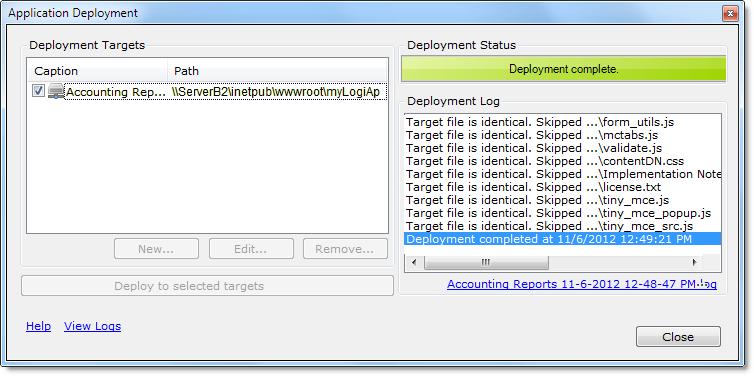Click the New... button
754x376 pixels.
[156, 249]
